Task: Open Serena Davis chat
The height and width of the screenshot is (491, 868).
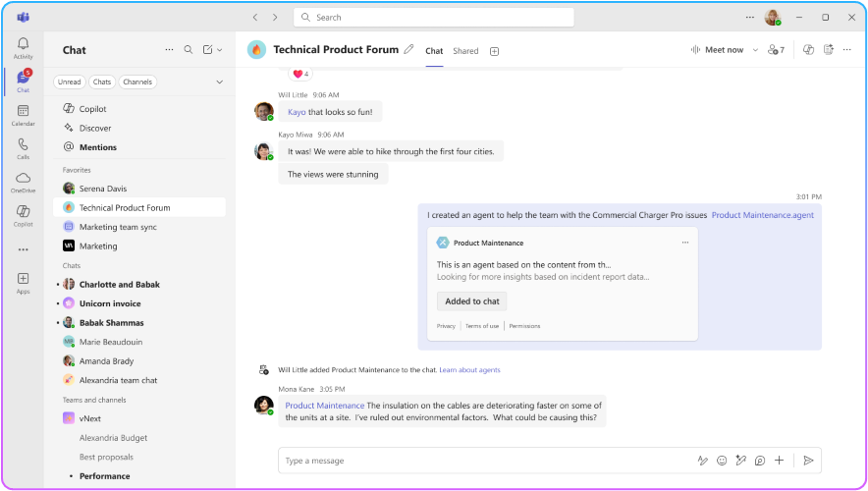Action: (140, 189)
